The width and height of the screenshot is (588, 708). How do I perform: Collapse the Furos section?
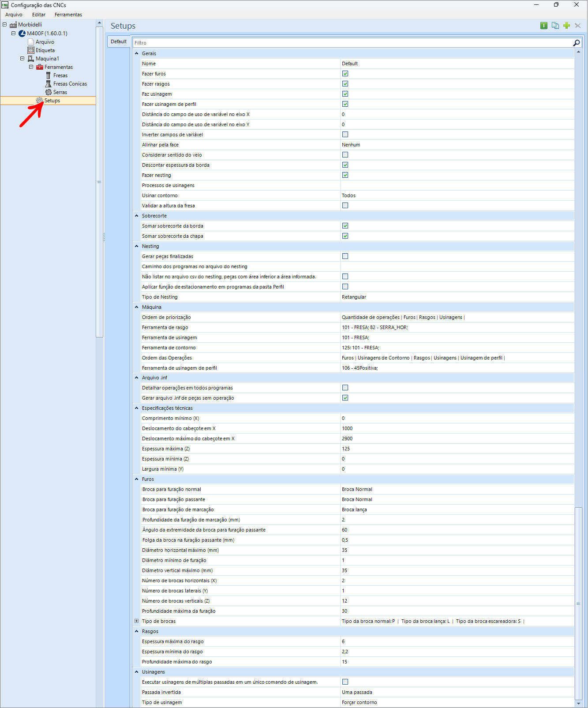pos(137,479)
